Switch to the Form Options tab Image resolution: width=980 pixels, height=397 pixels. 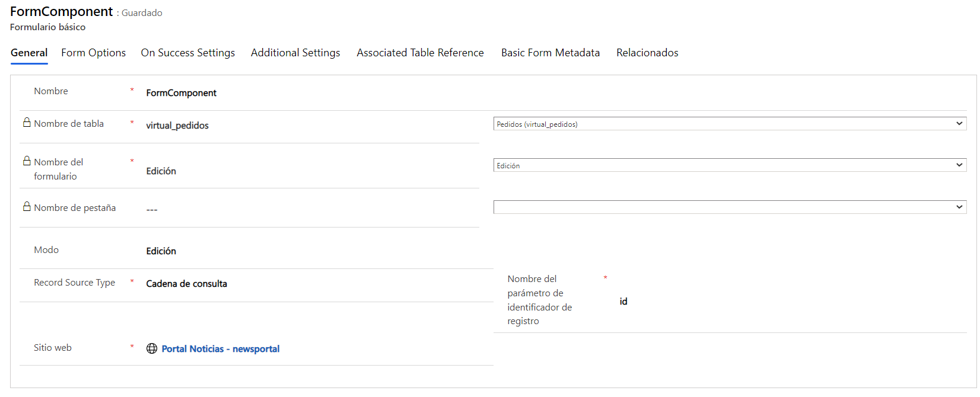click(93, 53)
